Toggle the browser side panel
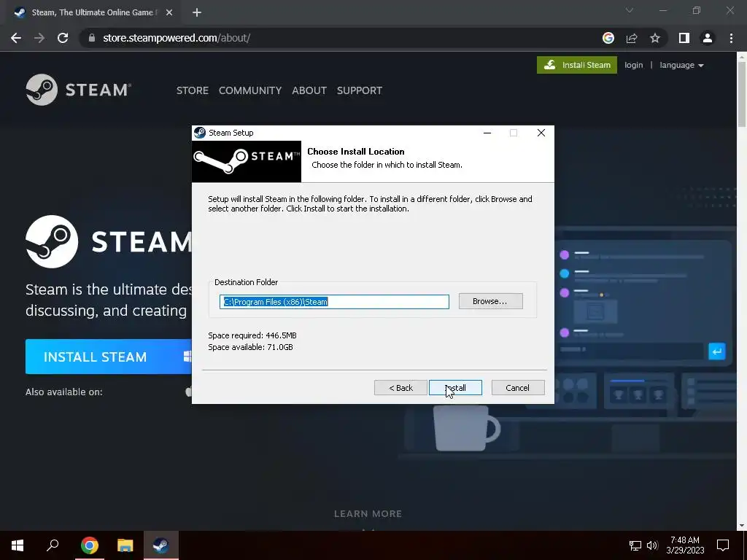Viewport: 747px width, 560px height. pos(684,38)
